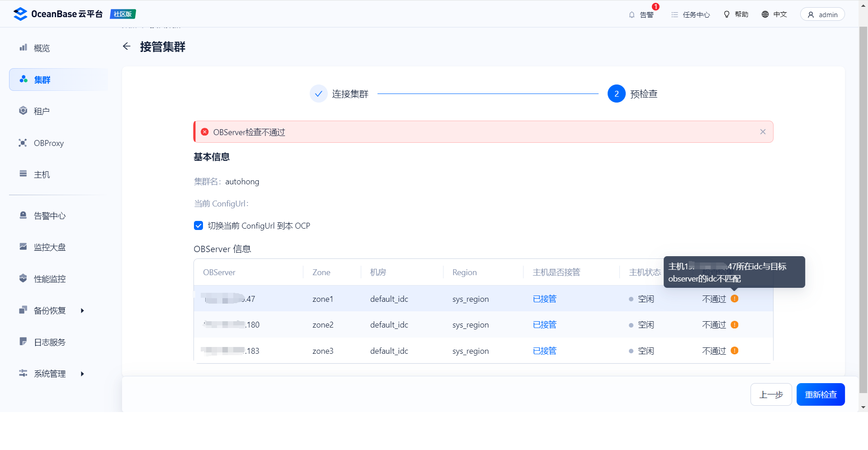Image resolution: width=868 pixels, height=450 pixels.
Task: Click the red error icon in alert
Action: pyautogui.click(x=205, y=132)
